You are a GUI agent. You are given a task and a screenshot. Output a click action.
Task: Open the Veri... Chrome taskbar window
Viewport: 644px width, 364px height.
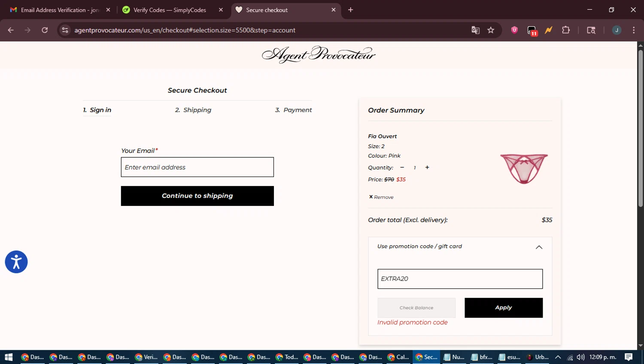tap(146, 357)
